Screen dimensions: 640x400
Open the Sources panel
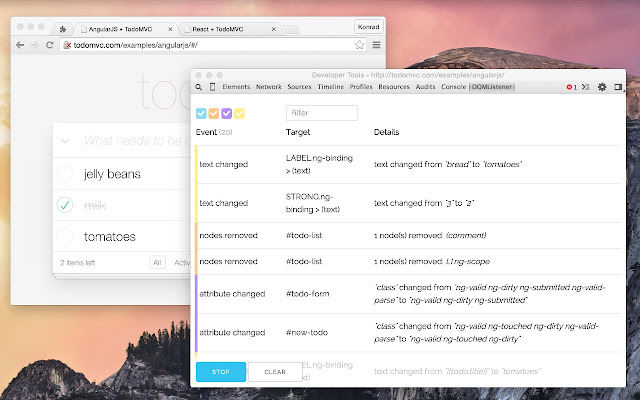tap(299, 87)
